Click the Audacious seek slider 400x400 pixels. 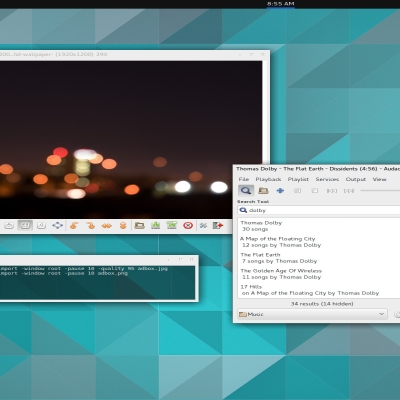coord(380,191)
